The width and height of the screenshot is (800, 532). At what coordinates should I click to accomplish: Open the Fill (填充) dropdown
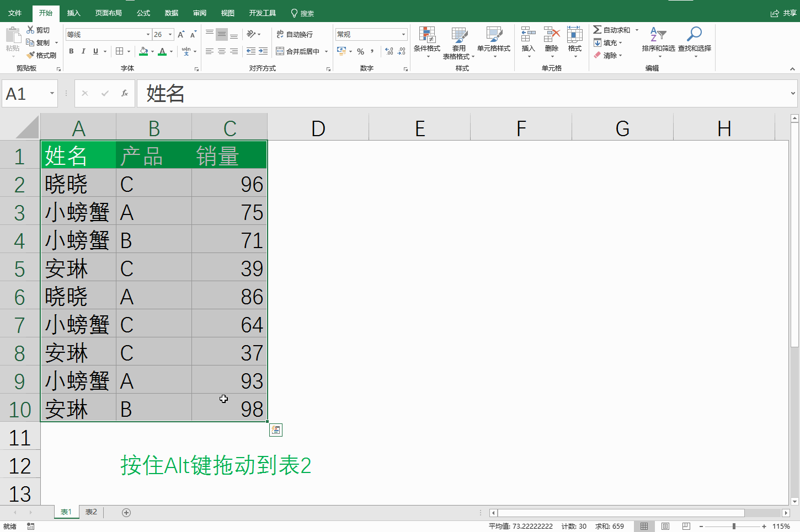(x=607, y=42)
